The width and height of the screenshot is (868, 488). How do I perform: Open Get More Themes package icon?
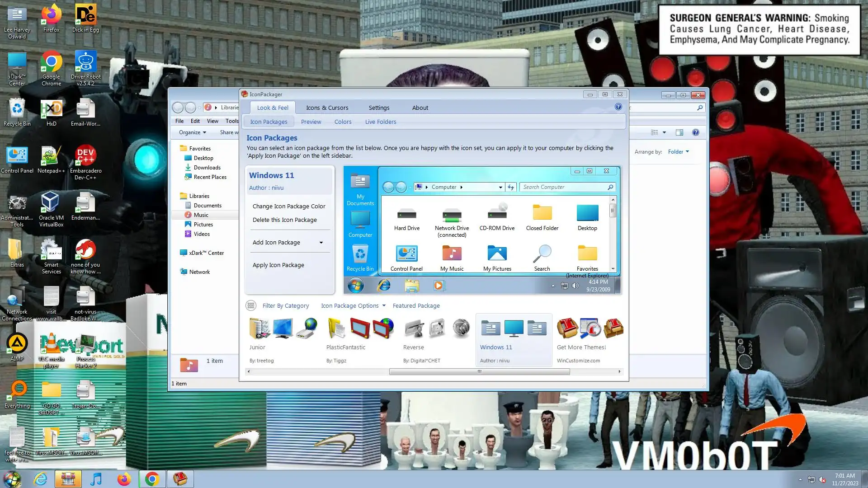pos(590,329)
